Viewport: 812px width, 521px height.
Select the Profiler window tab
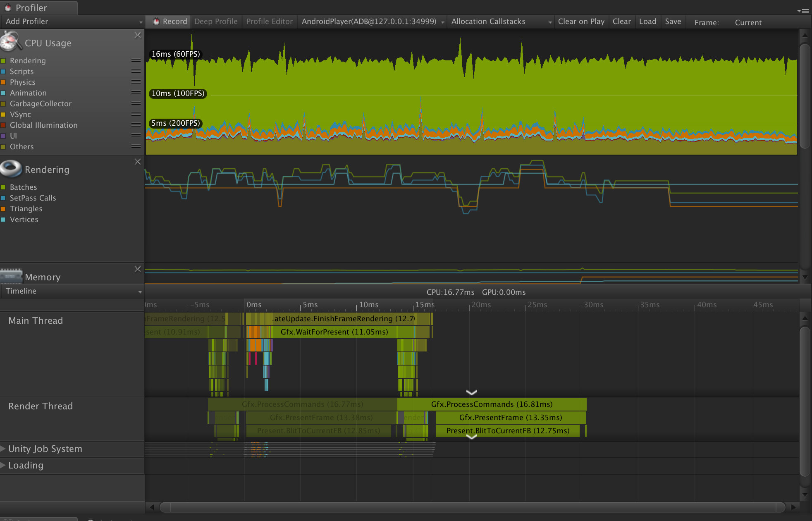38,8
